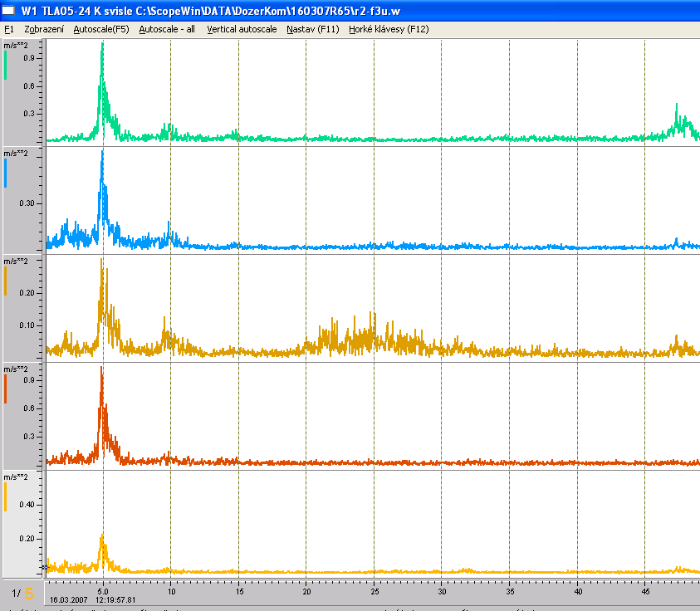Click the m/s**2 unit label of blue channel
The width and height of the screenshot is (700, 611).
[x=16, y=154]
